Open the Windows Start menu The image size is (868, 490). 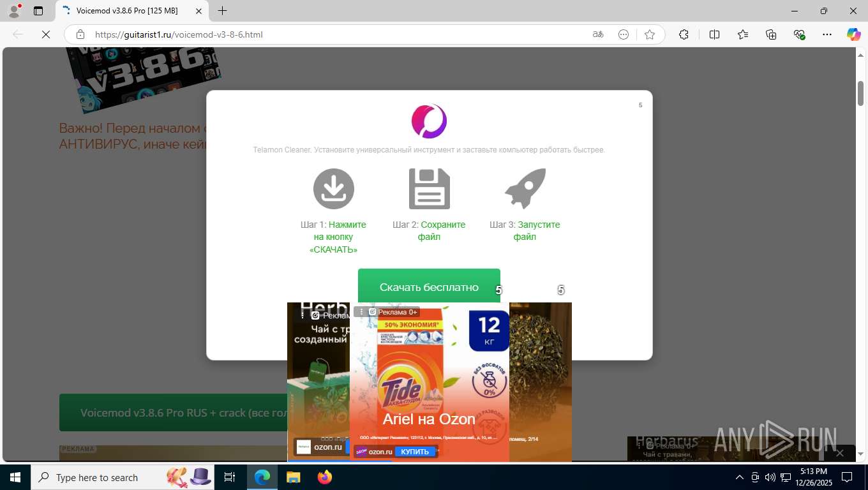tap(15, 477)
